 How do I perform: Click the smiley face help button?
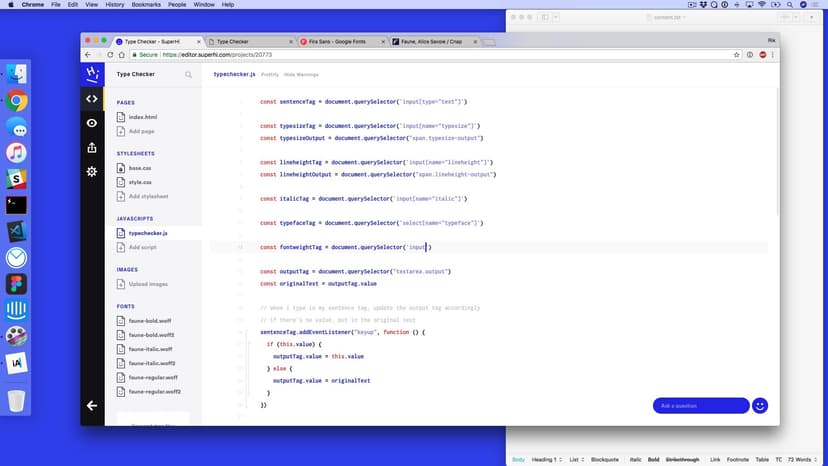coord(760,405)
